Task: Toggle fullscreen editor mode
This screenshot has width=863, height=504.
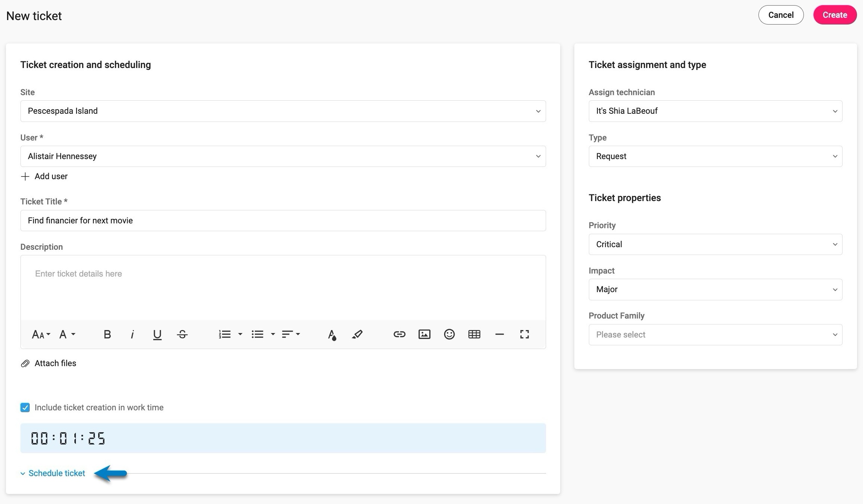Action: click(524, 335)
